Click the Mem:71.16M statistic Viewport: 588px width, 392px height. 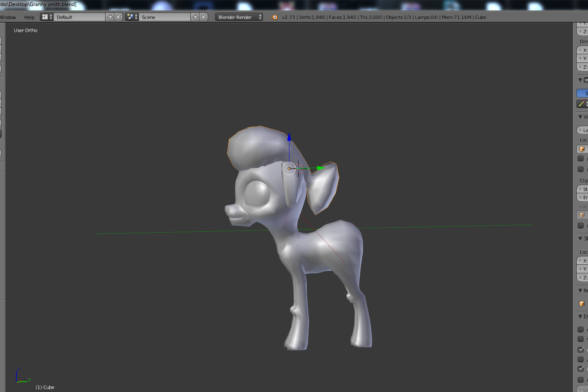[x=456, y=17]
